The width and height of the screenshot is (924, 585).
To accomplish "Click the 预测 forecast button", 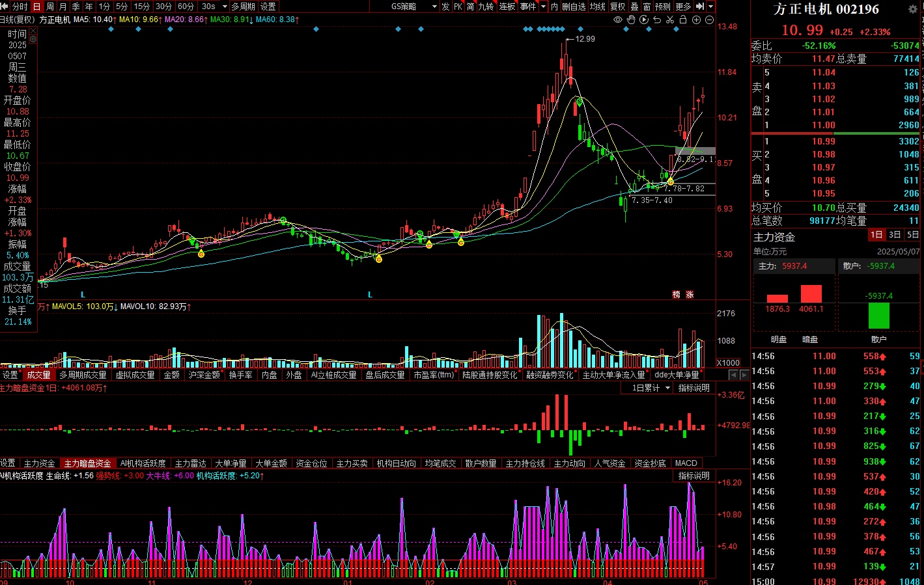I will click(x=663, y=7).
